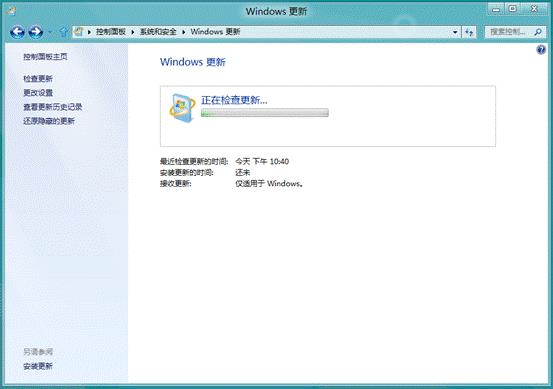Click the Up one level arrow icon
This screenshot has height=389, width=553.
64,32
